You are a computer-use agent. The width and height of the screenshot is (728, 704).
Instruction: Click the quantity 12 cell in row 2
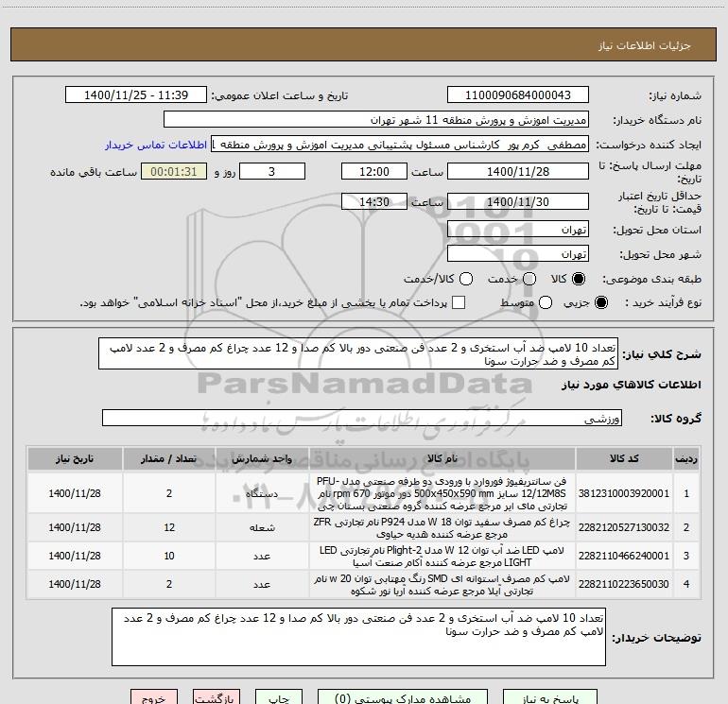tap(169, 527)
